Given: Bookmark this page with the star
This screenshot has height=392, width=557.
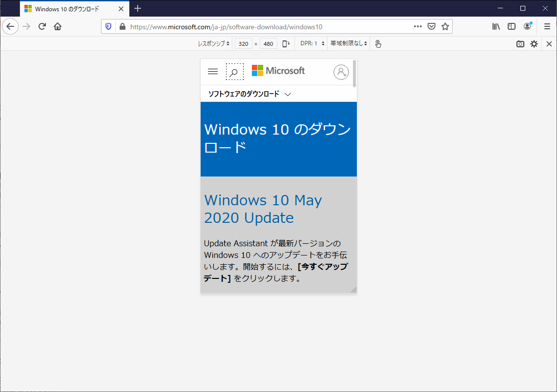Looking at the screenshot, I should tap(445, 27).
